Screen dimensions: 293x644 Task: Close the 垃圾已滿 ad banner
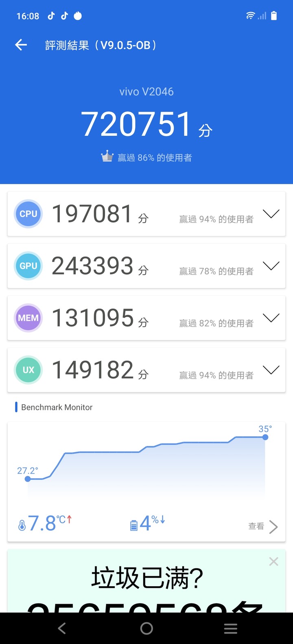pyautogui.click(x=274, y=561)
